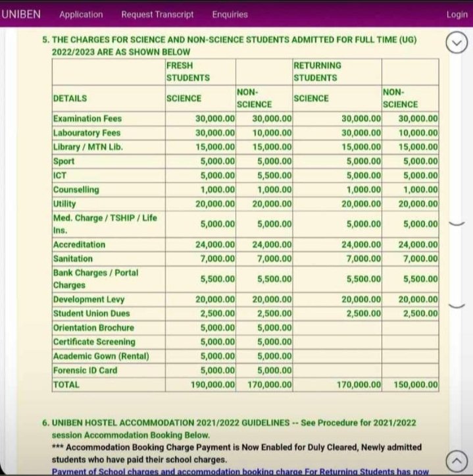
Task: Click the hostel accommodation guidelines heading
Action: pyautogui.click(x=234, y=429)
